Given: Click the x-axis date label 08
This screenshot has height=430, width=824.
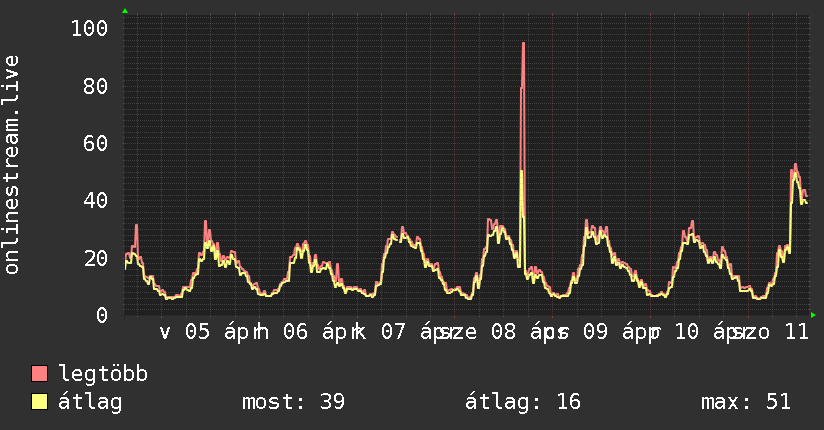Looking at the screenshot, I should coord(503,332).
